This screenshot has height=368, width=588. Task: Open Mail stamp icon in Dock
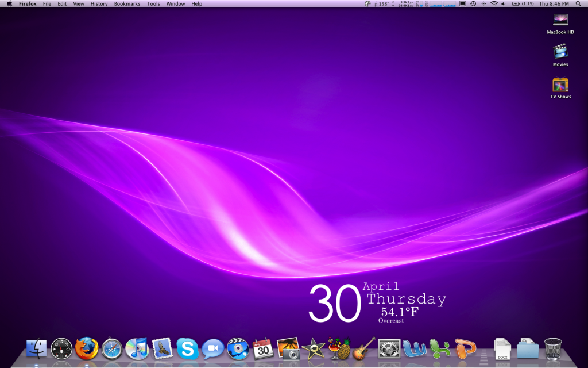point(162,349)
